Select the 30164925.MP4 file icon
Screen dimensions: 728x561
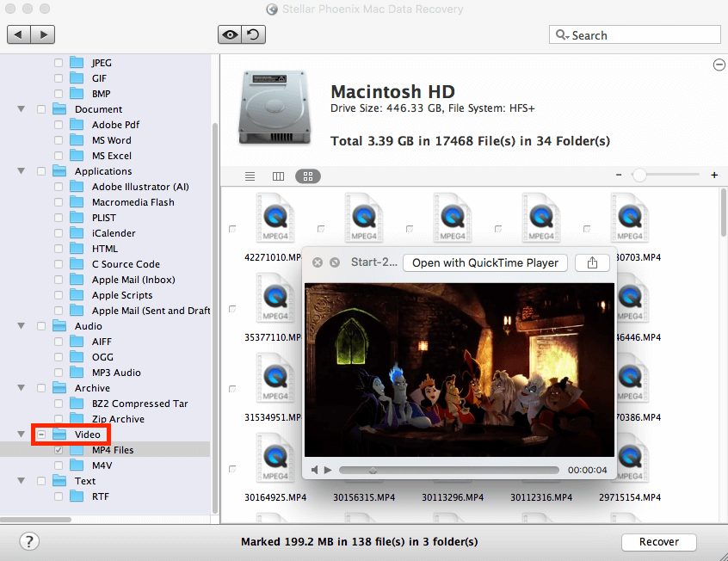275,458
